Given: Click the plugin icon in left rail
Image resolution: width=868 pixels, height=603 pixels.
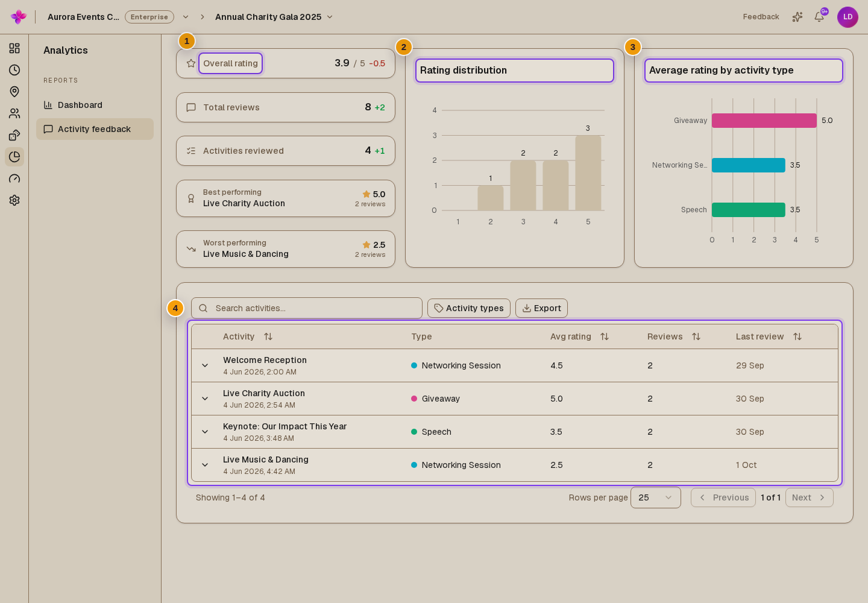Looking at the screenshot, I should click(14, 135).
